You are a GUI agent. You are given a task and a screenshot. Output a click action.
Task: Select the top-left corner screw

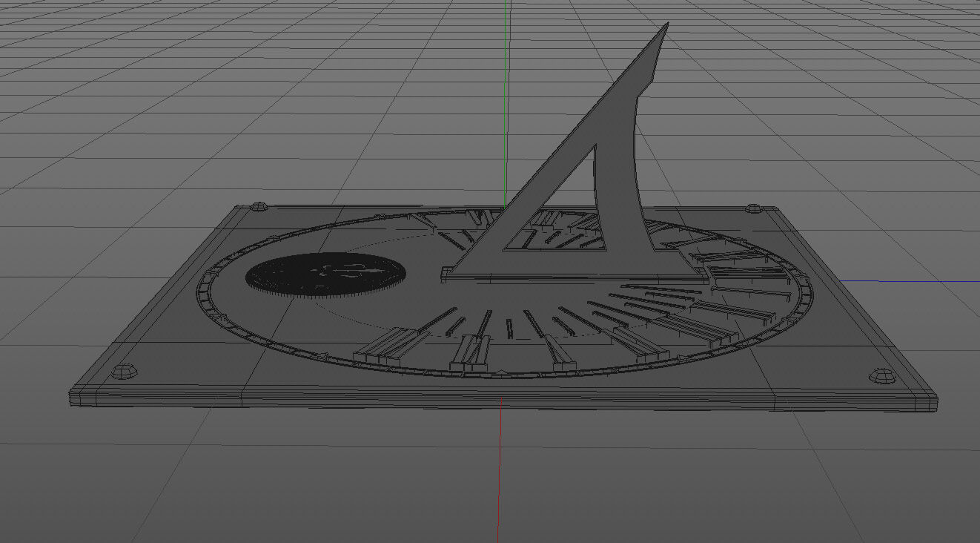pyautogui.click(x=261, y=205)
